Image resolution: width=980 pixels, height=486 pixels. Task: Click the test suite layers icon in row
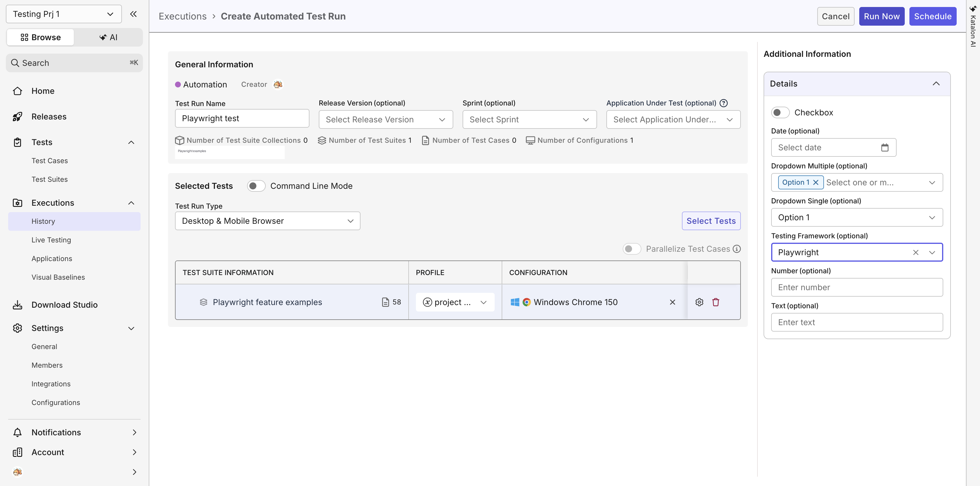[204, 302]
